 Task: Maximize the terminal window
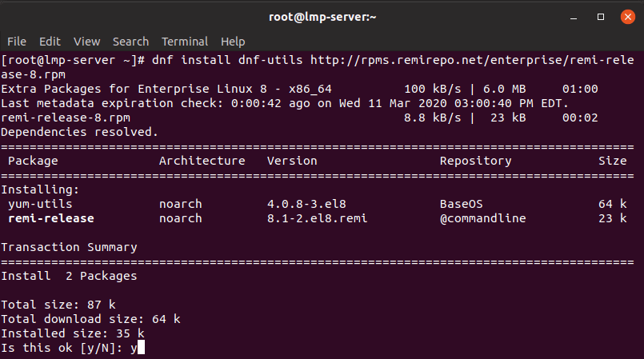(601, 17)
